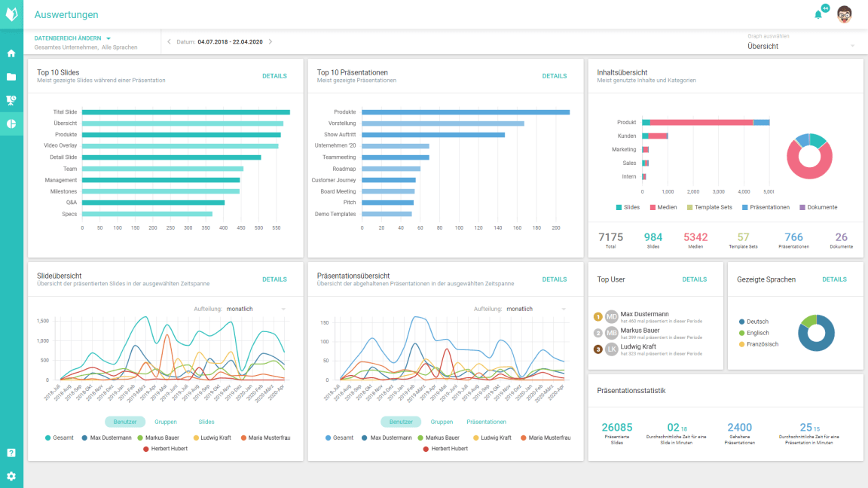The height and width of the screenshot is (488, 868).
Task: Open Details of Top 10 Präsentationen
Action: [554, 76]
